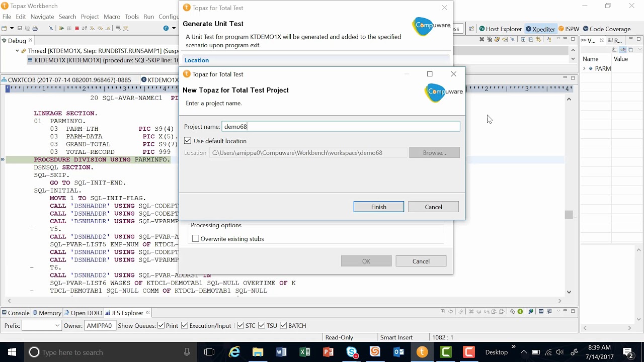Click Cancel in Generate Unit Test dialog

coord(421,261)
